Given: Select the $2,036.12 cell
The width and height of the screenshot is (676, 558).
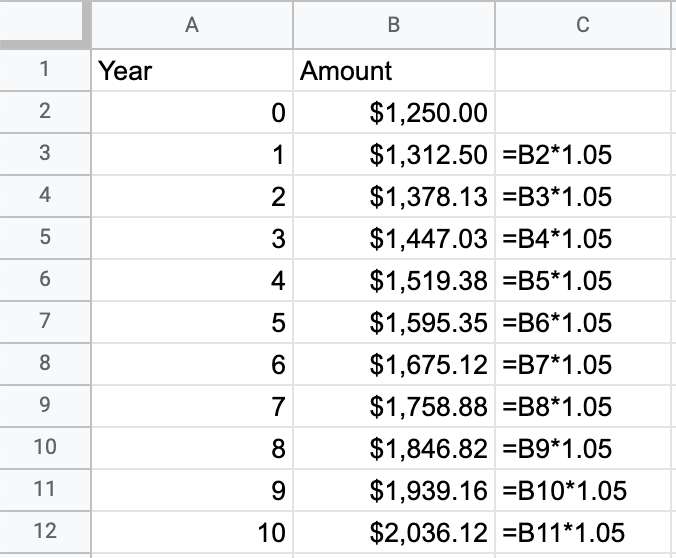Looking at the screenshot, I should pos(394,532).
